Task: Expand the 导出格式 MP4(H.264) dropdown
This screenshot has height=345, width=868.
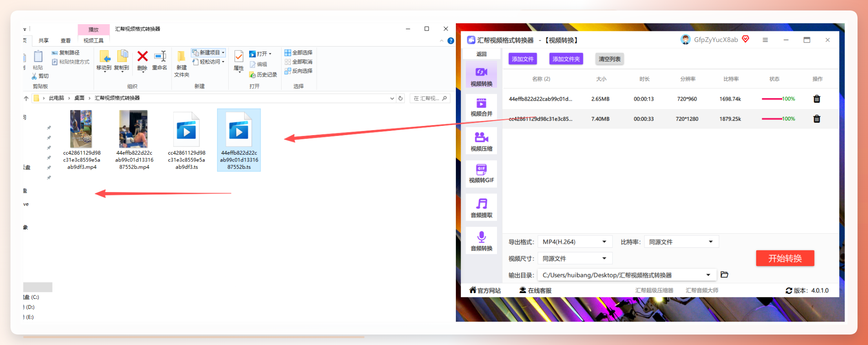Action: 575,242
